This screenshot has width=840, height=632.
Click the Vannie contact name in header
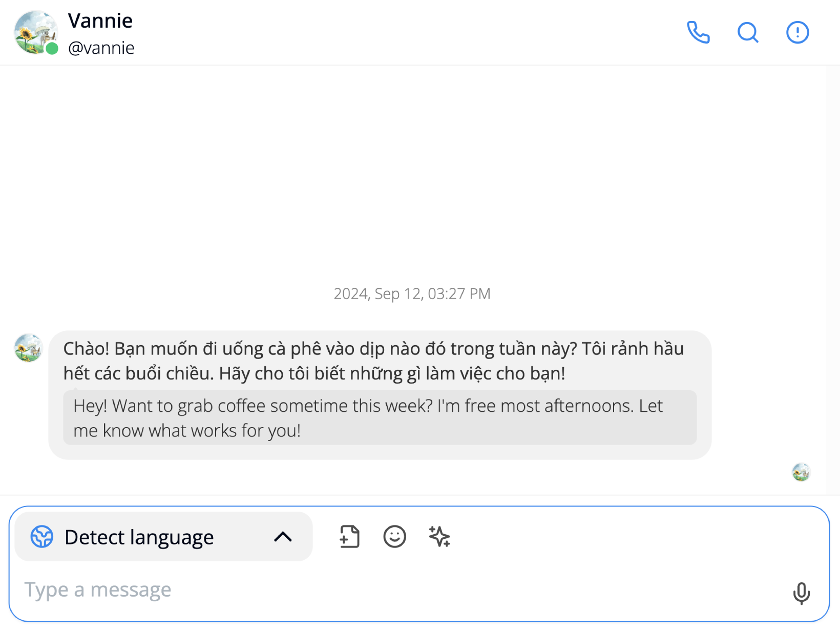click(100, 21)
